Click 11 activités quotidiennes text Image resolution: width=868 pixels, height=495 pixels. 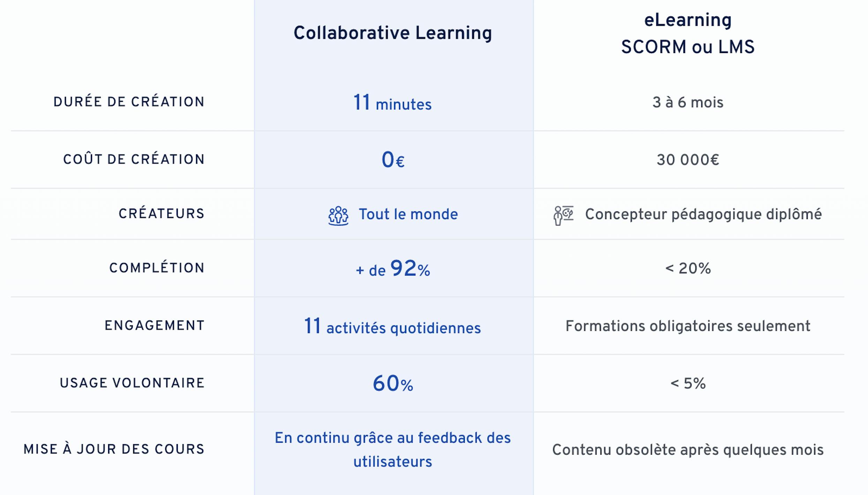tap(393, 327)
